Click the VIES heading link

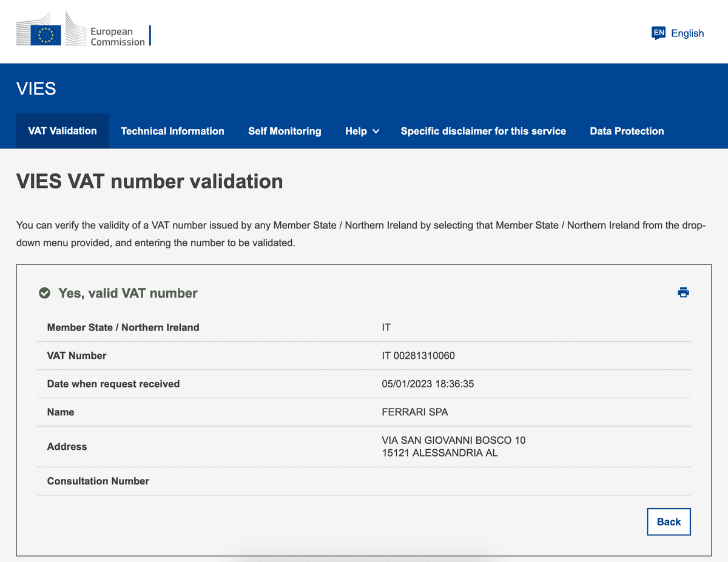36,89
